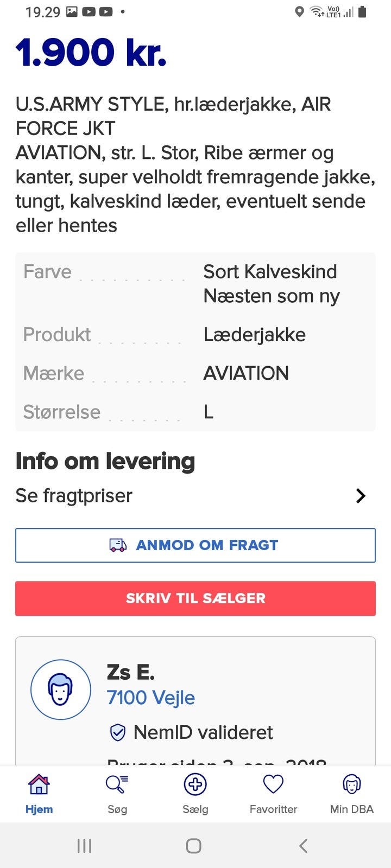Tap the seller name Zs E.
391x868 pixels.
point(131,673)
